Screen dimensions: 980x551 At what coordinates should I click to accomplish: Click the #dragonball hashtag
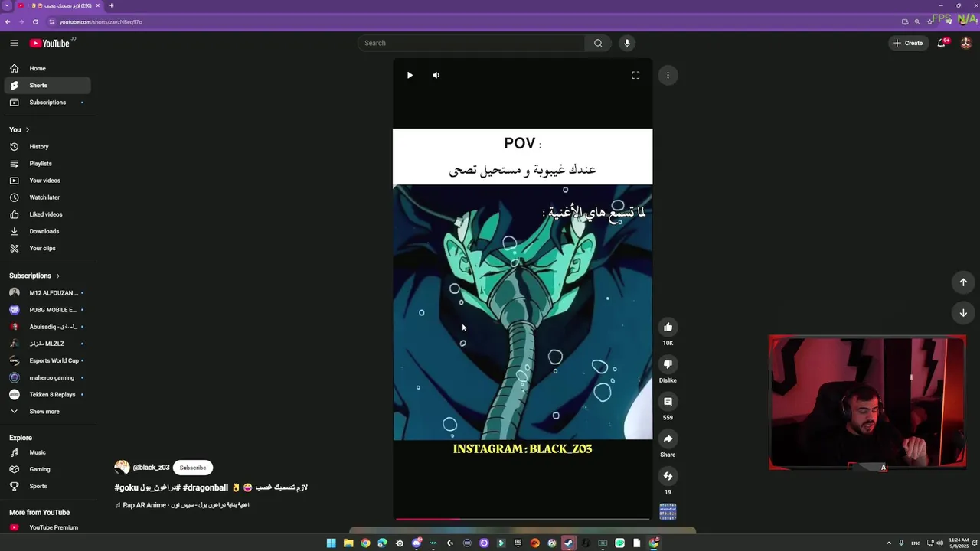(x=205, y=487)
